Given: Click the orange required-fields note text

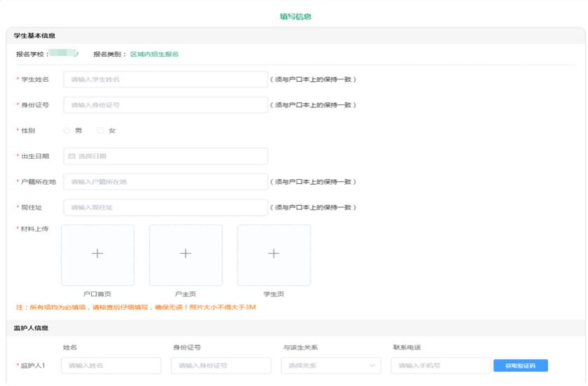Looking at the screenshot, I should (136, 307).
